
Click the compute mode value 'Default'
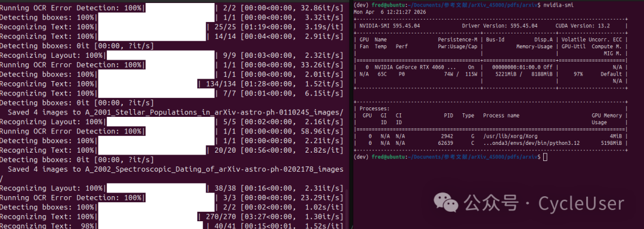(612, 75)
